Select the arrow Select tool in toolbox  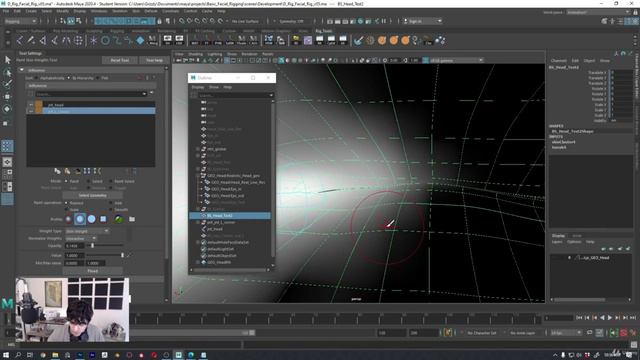tap(7, 60)
